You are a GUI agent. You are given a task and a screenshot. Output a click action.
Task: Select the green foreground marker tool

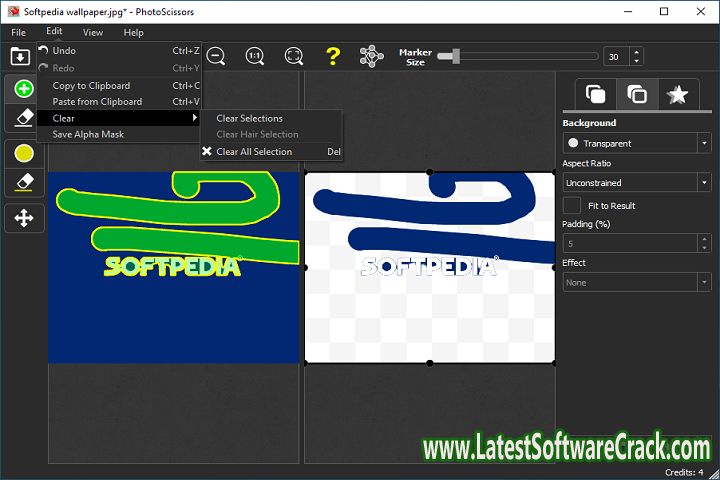pos(24,89)
